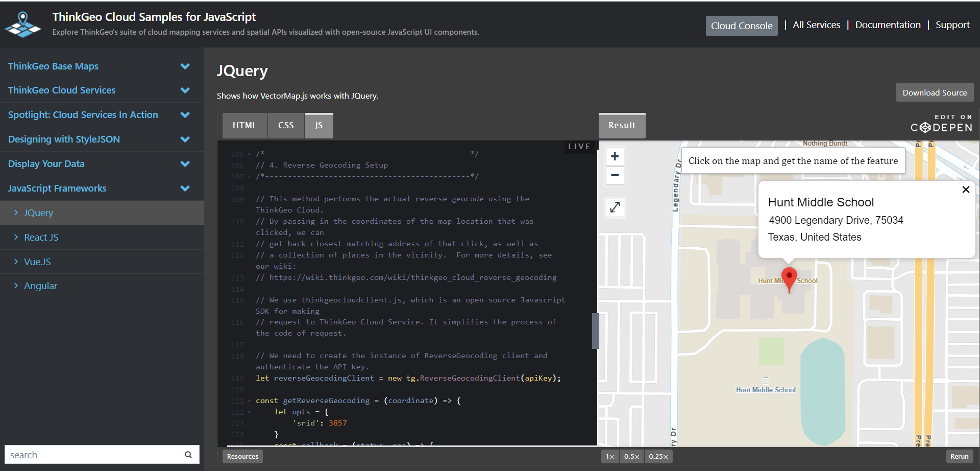Open Vue.JS sample
This screenshot has height=471, width=980.
[x=102, y=262]
